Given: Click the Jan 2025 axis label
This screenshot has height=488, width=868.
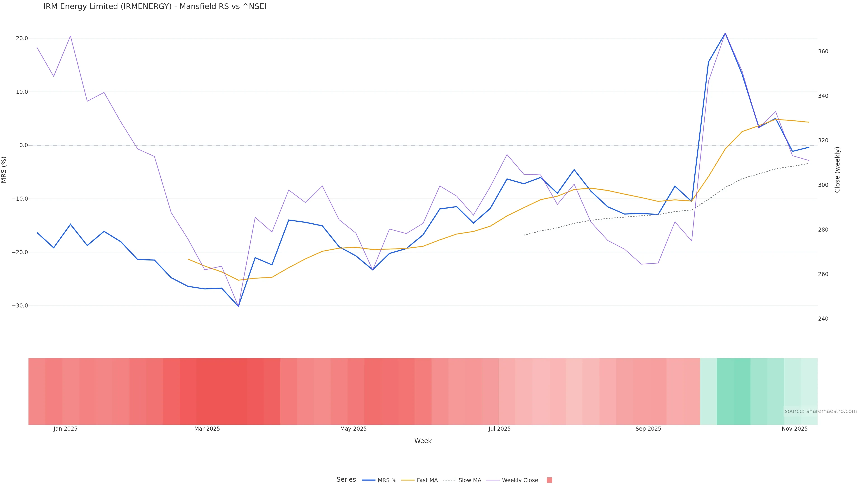Looking at the screenshot, I should click(x=65, y=429).
